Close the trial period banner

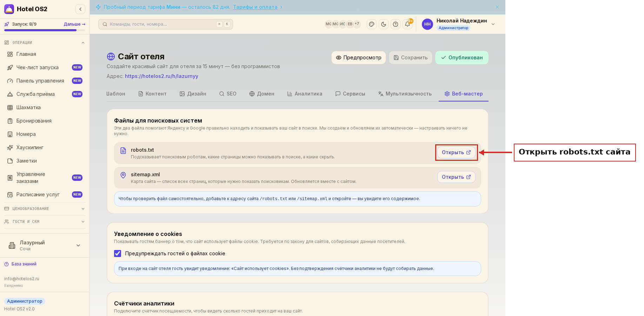[x=497, y=7]
